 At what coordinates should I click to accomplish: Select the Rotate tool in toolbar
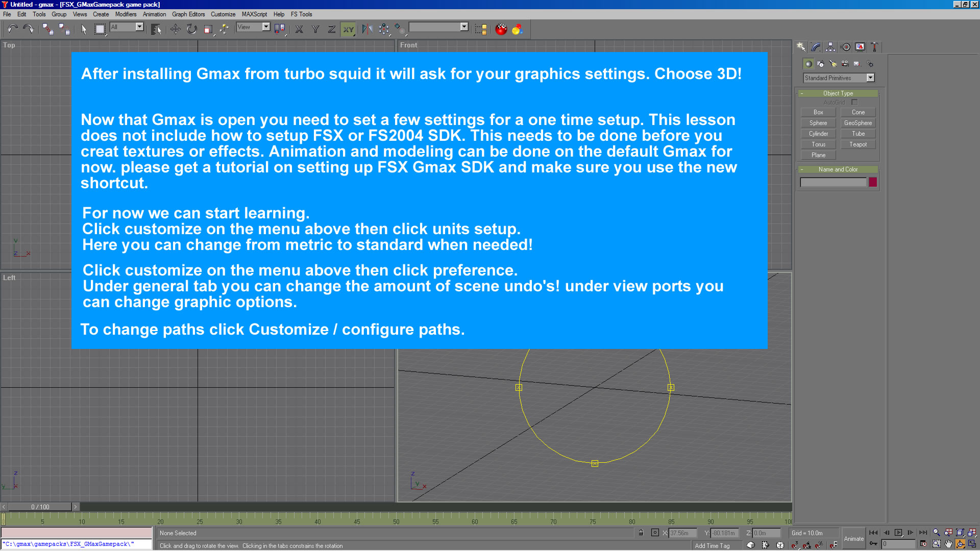pos(192,29)
